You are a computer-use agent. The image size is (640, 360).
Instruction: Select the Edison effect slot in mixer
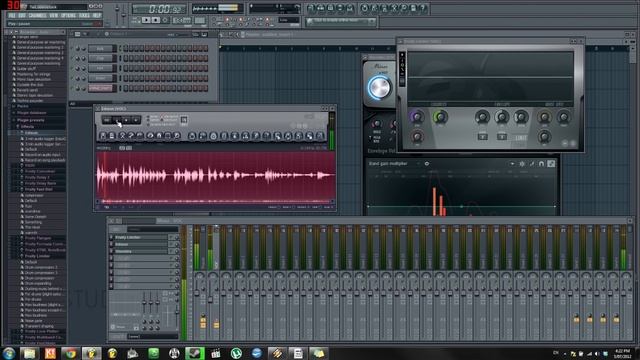click(x=140, y=244)
